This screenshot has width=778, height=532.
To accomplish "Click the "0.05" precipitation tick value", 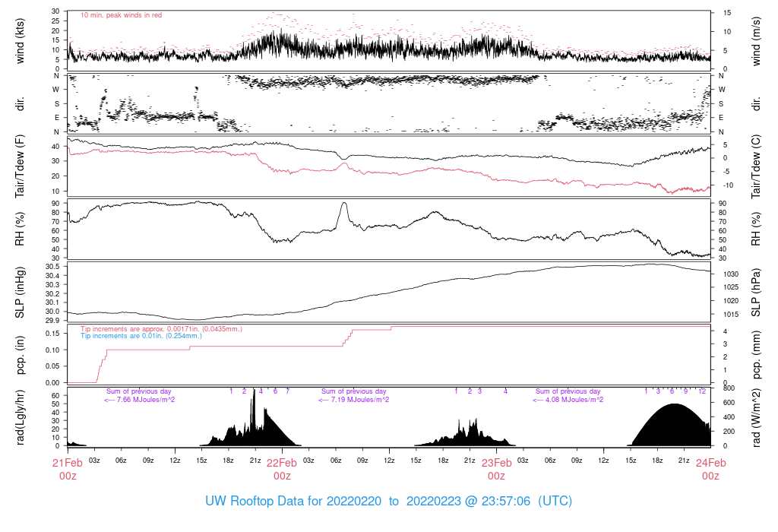I will 52,366.
